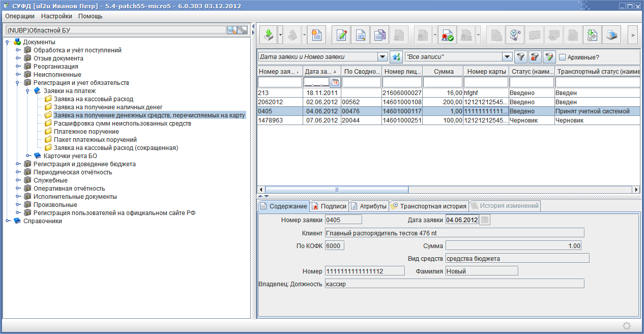644x334 pixels.
Task: Click the По Сводно... column header
Action: (362, 72)
